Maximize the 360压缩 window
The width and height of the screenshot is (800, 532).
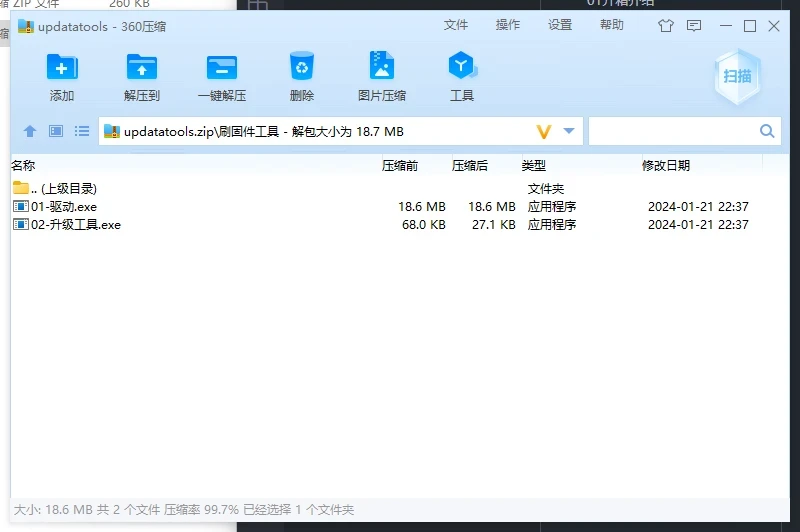pyautogui.click(x=749, y=26)
